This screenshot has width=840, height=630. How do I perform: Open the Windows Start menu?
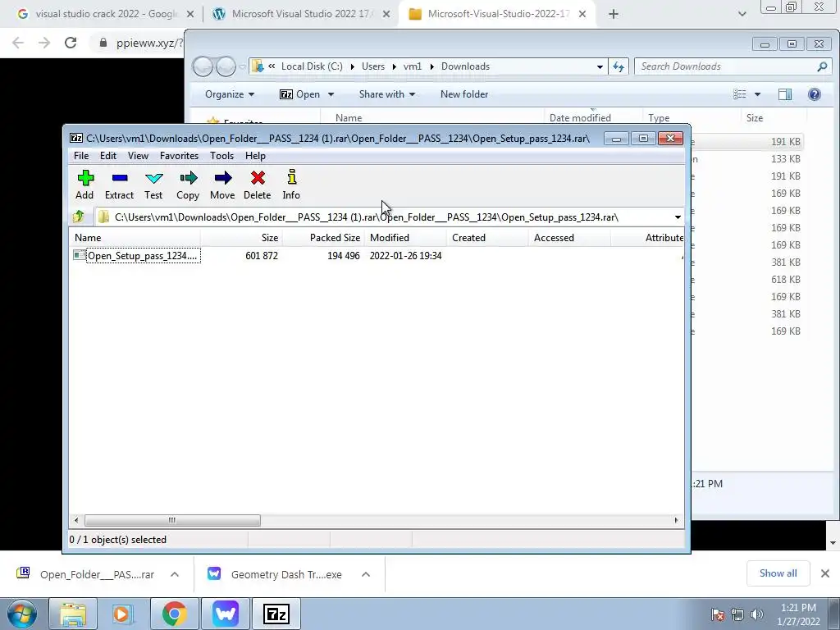pos(22,614)
